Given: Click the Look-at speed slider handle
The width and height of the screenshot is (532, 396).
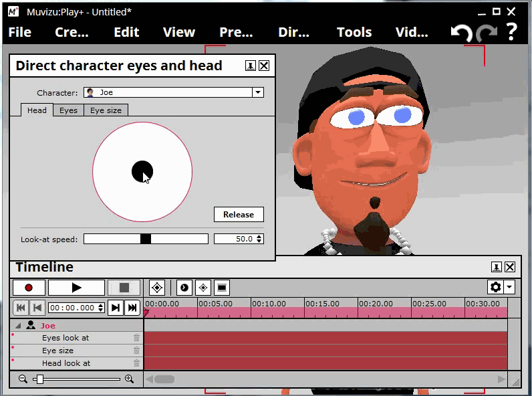Looking at the screenshot, I should pyautogui.click(x=146, y=239).
